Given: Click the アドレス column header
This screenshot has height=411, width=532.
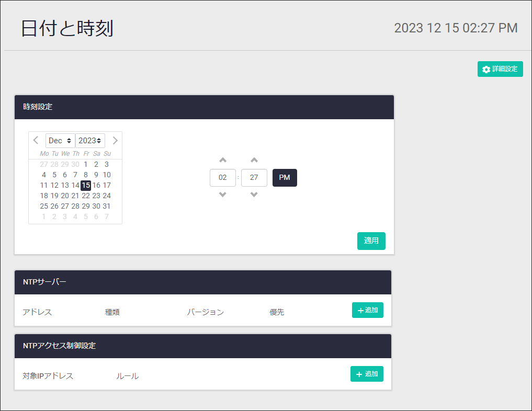Looking at the screenshot, I should click(x=37, y=312).
